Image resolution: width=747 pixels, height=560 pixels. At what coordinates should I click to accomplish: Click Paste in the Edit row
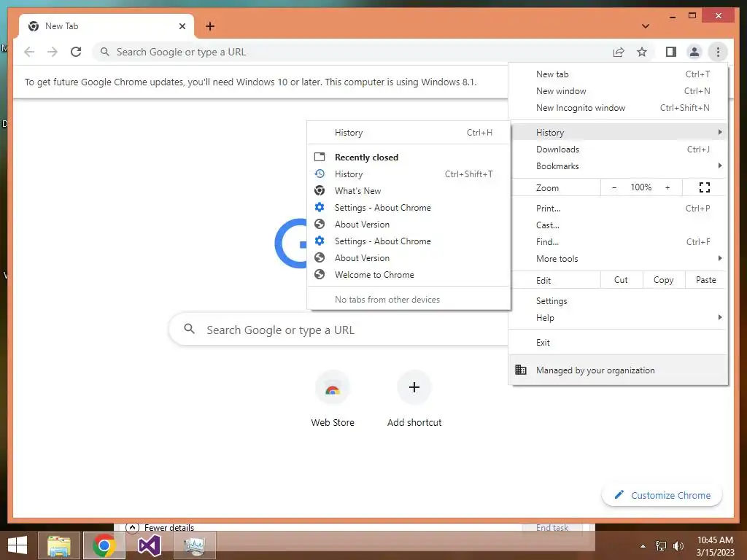point(706,280)
